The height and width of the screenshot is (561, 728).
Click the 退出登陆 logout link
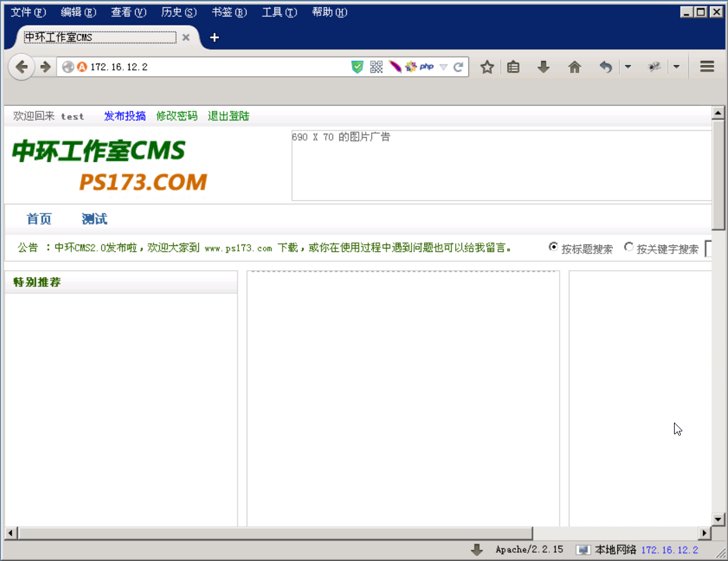pos(229,116)
